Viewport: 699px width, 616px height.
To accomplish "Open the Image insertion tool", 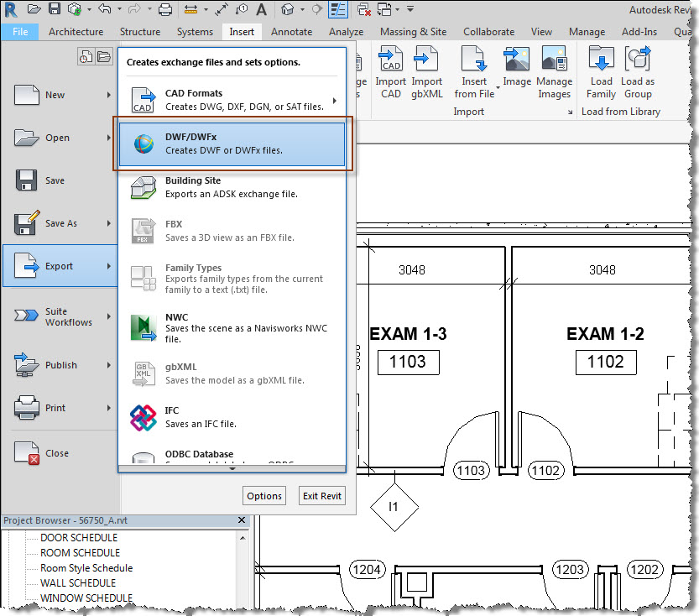I will (517, 71).
